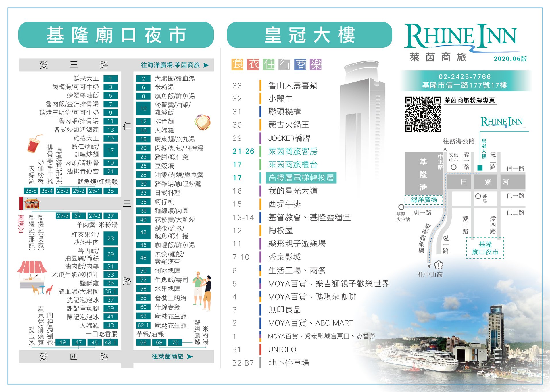The width and height of the screenshot is (550, 392).
Task: Click the 萊茵商旅粉絲專頁 link text
Action: point(470,100)
